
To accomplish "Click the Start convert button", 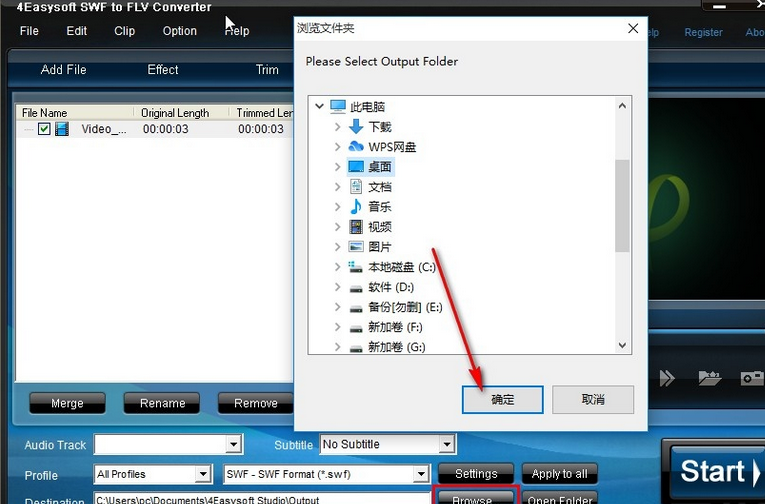I will point(715,471).
